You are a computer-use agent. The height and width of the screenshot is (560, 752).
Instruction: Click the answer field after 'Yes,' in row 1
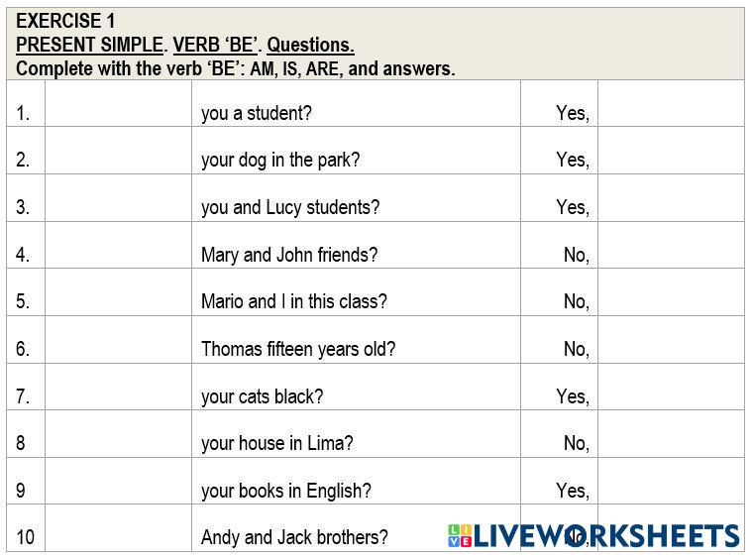671,104
